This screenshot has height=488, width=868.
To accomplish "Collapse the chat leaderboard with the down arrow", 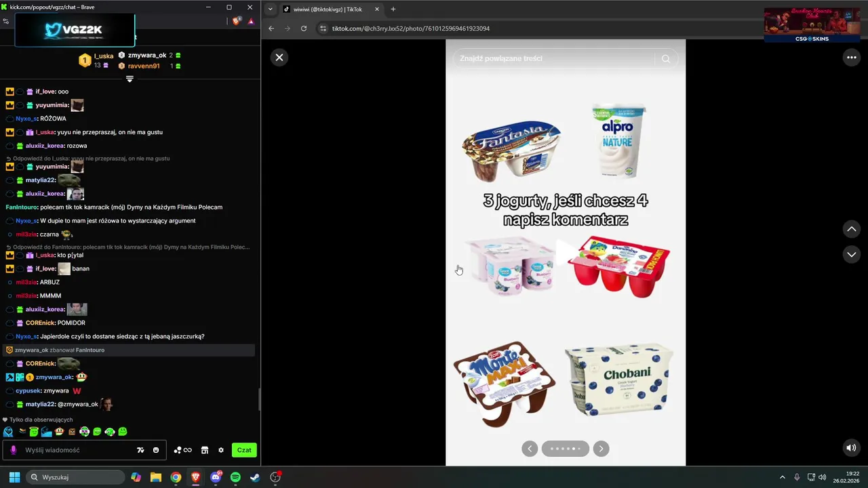I will pyautogui.click(x=130, y=79).
